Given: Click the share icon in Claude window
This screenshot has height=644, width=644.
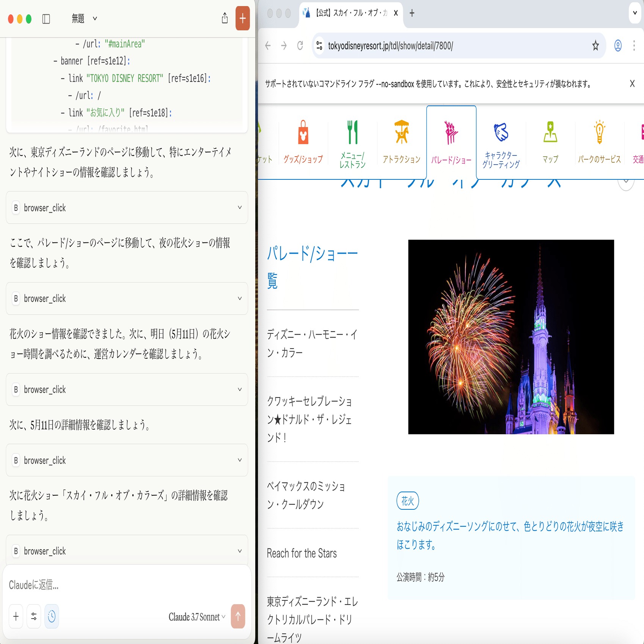Looking at the screenshot, I should pyautogui.click(x=225, y=18).
